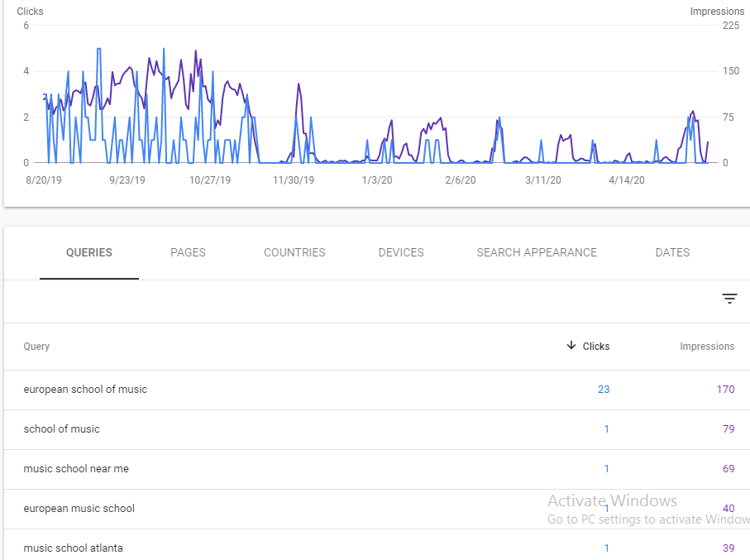
Task: Click the 'european music school' query
Action: click(x=79, y=509)
